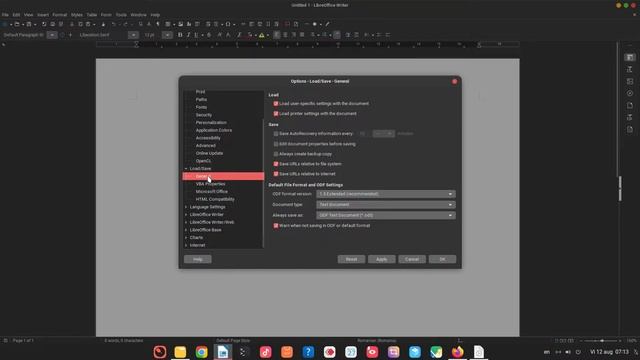640x360 pixels.
Task: Toggle Underline formatting in toolbar
Action: pos(196,35)
